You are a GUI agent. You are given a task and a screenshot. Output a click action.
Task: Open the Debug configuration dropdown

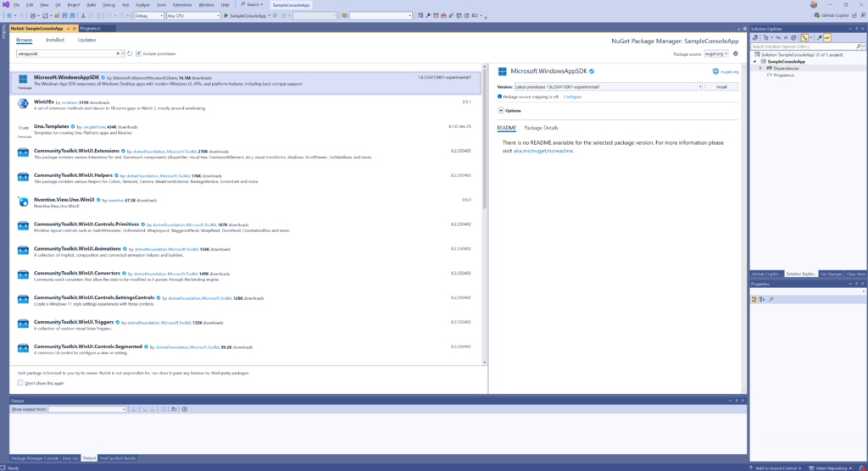click(x=149, y=15)
